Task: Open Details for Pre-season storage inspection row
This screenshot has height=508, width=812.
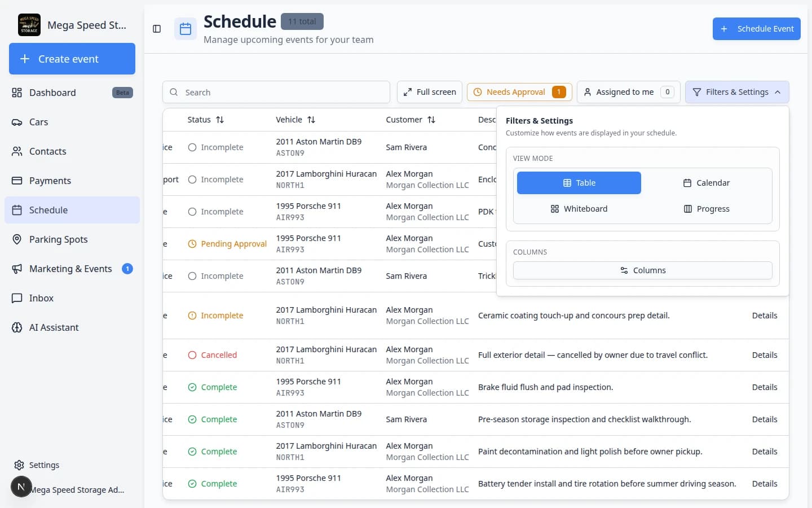Action: click(x=765, y=419)
